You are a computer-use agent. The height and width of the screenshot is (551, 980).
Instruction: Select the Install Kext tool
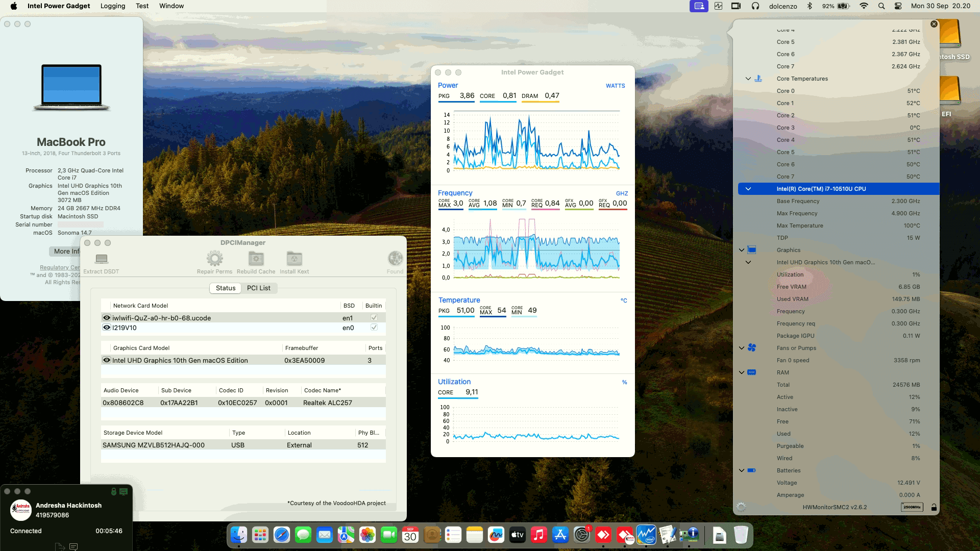coord(295,259)
